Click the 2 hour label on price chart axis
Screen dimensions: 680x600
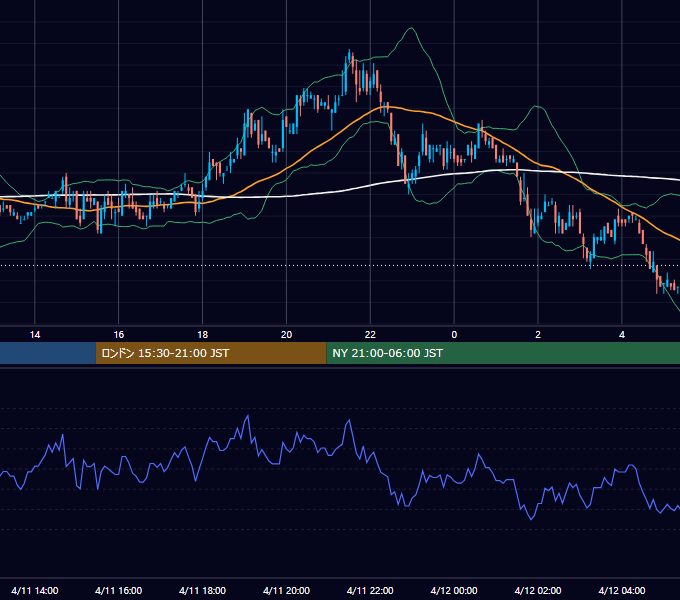538,335
